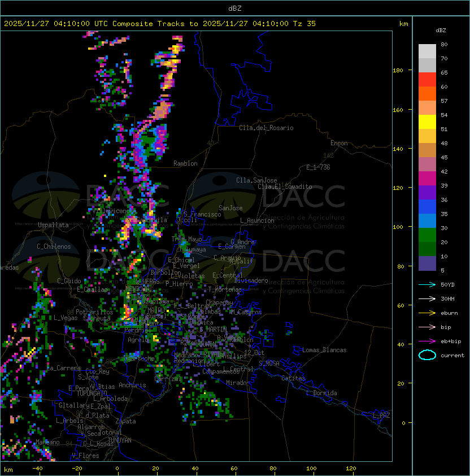
Task: Click the 'Uspallata' place label on map
Action: click(53, 225)
